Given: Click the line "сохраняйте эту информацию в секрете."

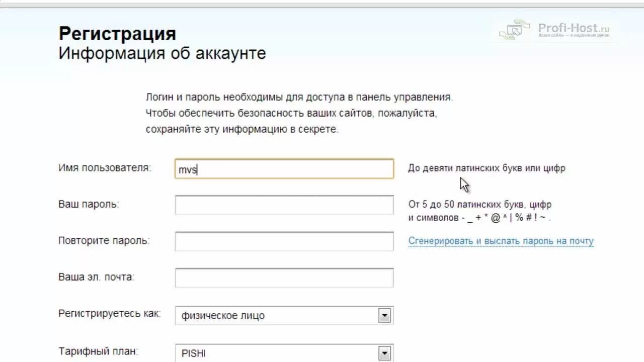Looking at the screenshot, I should [x=243, y=129].
